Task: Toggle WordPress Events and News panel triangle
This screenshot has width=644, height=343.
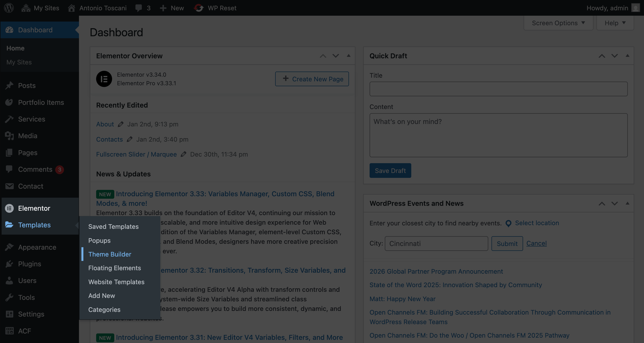Action: click(x=627, y=203)
